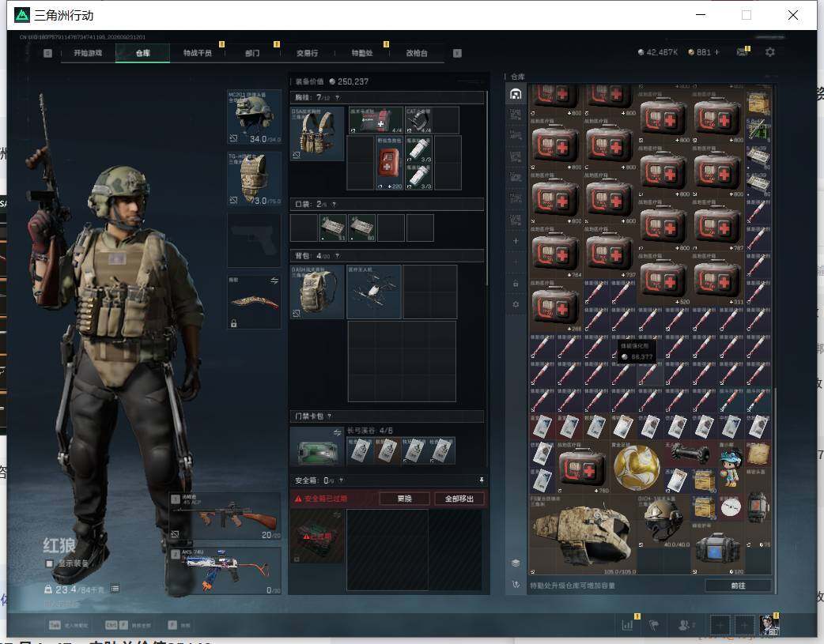Click the help icon next to 安全箱

[x=342, y=480]
